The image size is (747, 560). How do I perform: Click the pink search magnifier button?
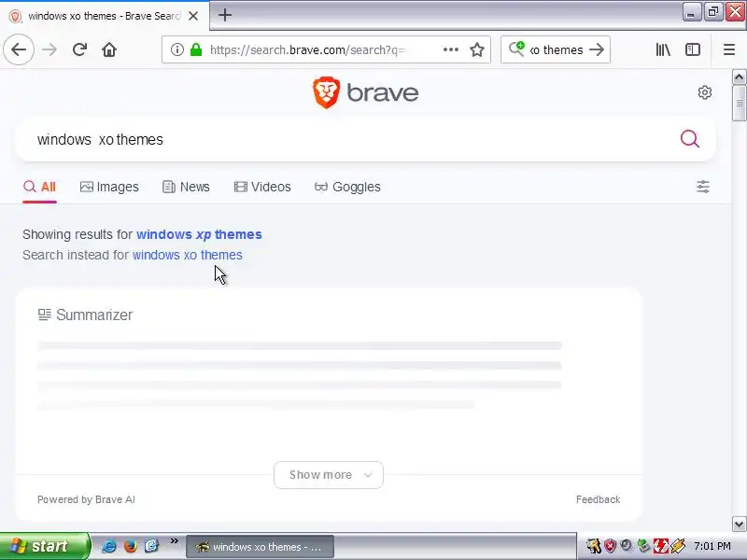pyautogui.click(x=689, y=139)
